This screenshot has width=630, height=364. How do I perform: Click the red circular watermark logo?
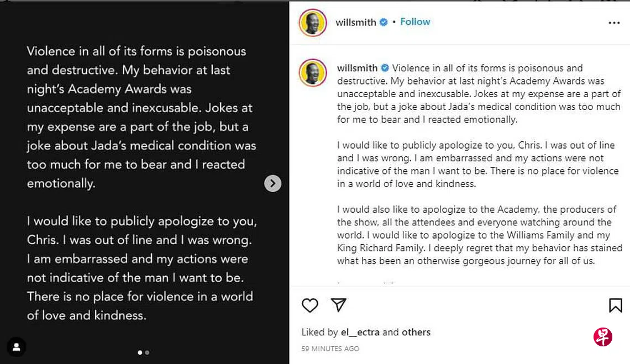(x=602, y=336)
